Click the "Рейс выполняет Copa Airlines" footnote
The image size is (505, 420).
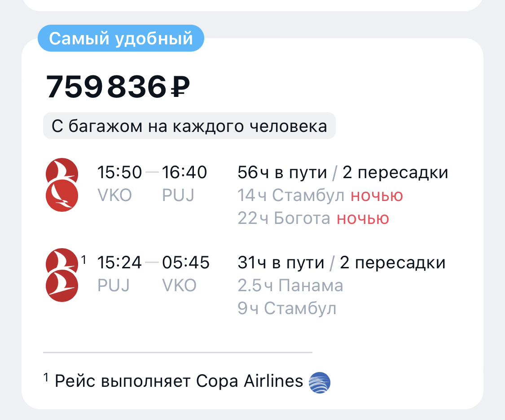(179, 381)
